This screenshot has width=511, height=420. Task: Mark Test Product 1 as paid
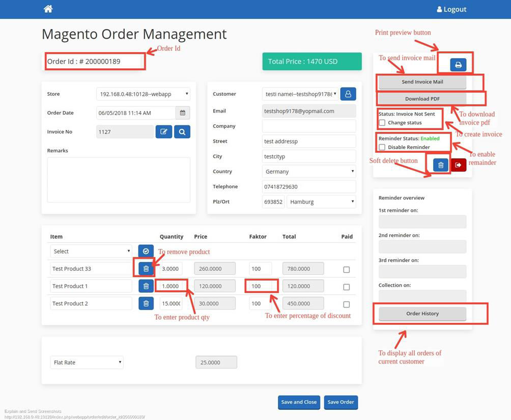[347, 287]
